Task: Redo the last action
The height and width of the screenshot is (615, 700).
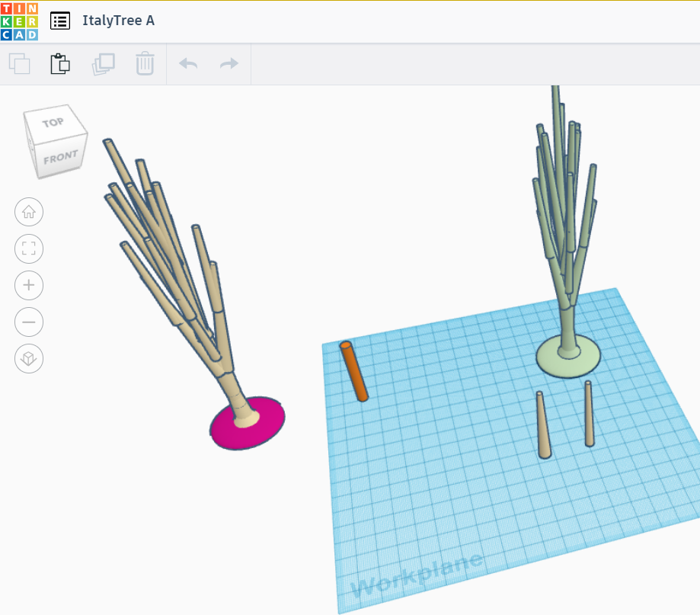Action: [x=229, y=64]
